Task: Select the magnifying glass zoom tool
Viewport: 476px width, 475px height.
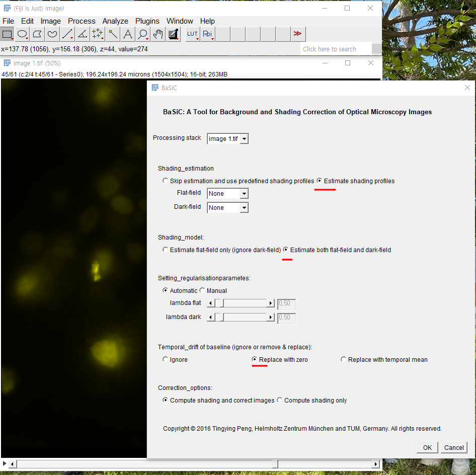Action: tap(143, 34)
